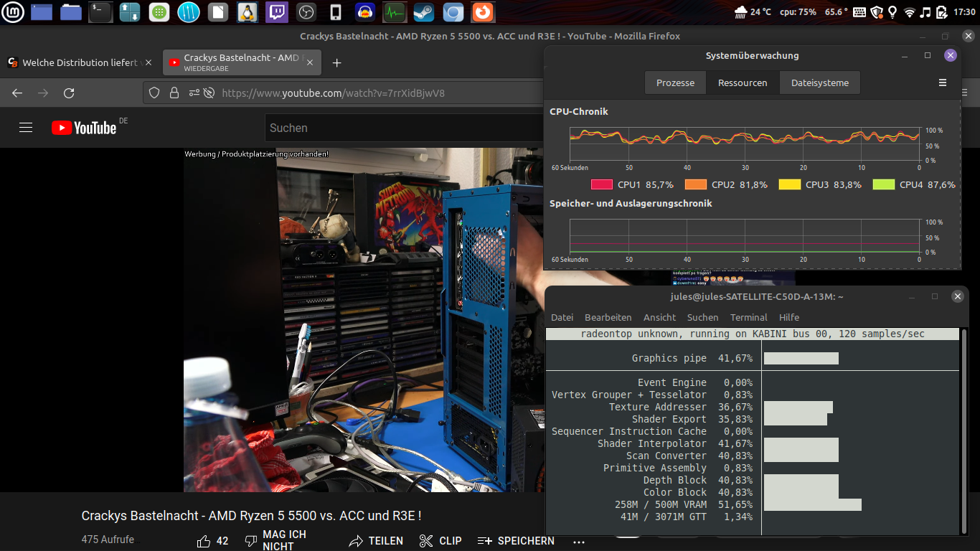
Task: Launch Audacity from the panel
Action: pos(365,11)
